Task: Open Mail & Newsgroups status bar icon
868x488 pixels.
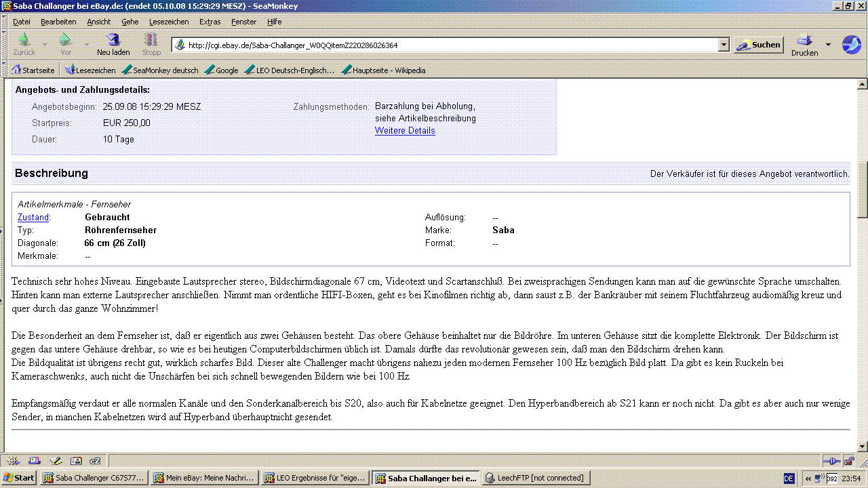Action: [34, 461]
